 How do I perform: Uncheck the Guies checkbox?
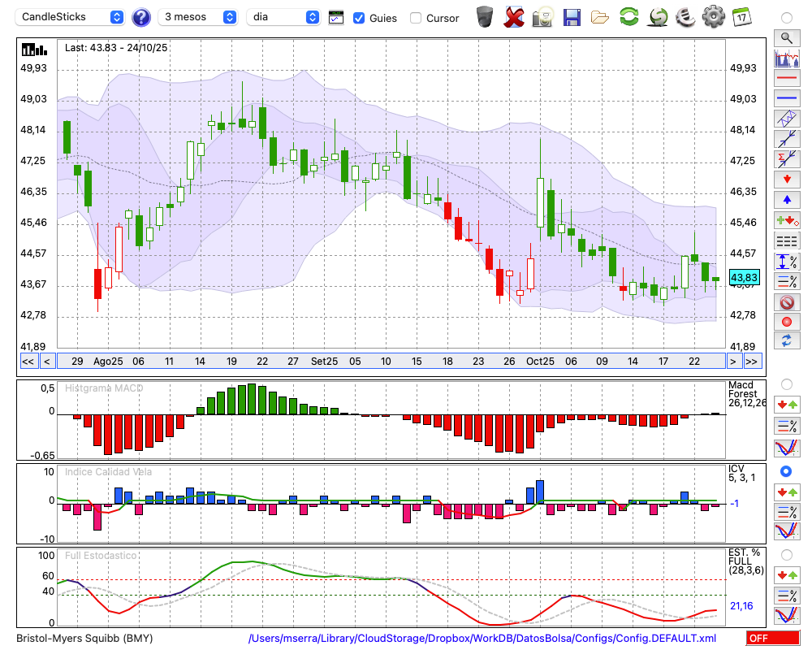coord(359,17)
